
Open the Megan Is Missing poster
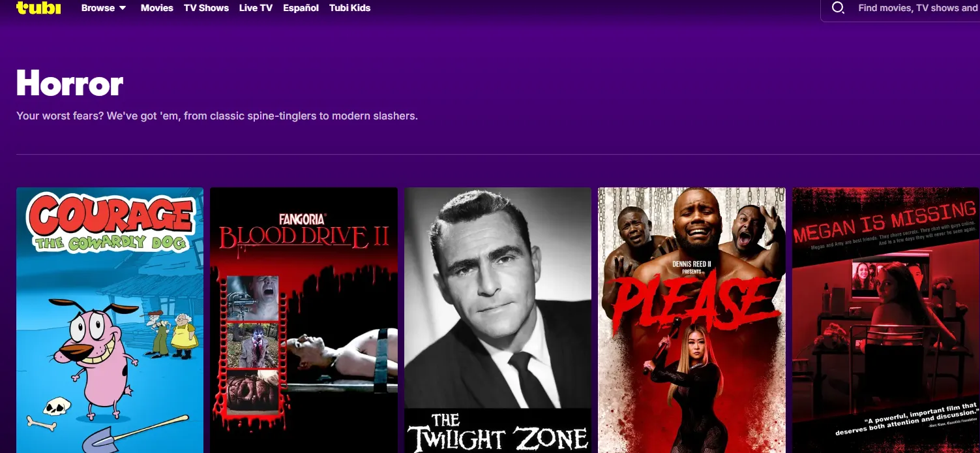click(x=885, y=320)
